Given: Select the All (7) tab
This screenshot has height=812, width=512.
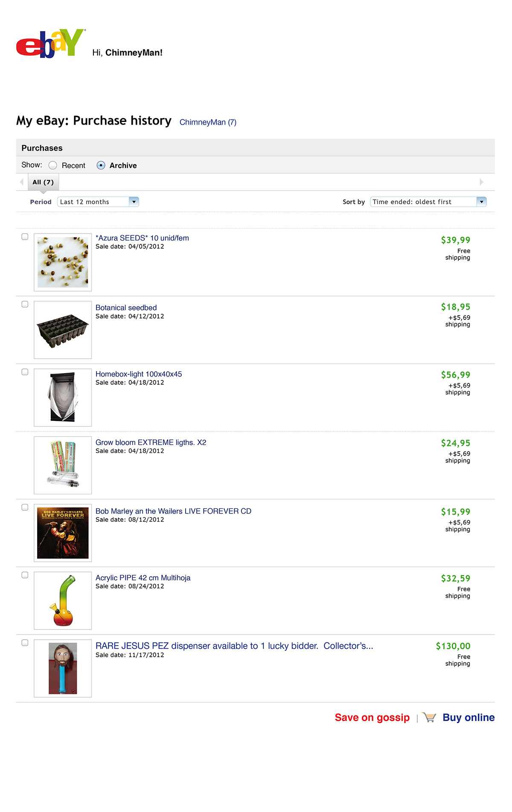Looking at the screenshot, I should [44, 182].
